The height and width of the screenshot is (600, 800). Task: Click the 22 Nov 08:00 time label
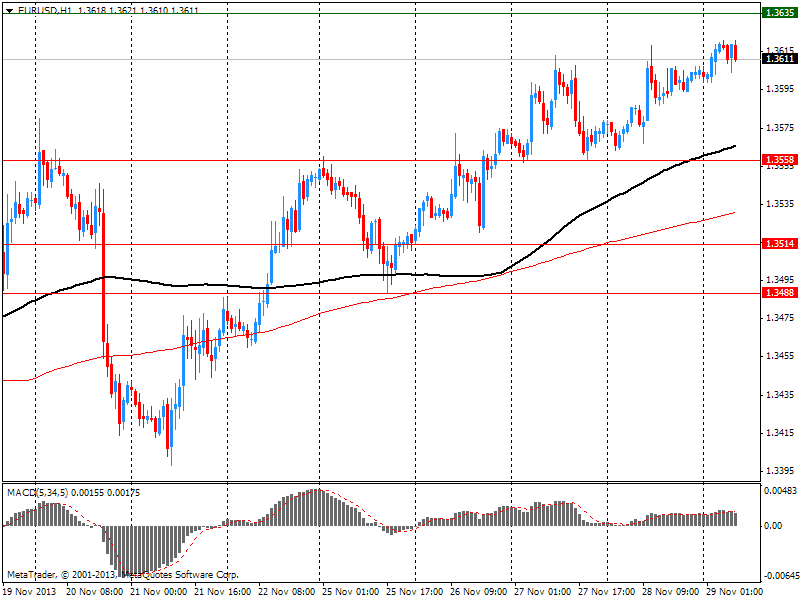pyautogui.click(x=286, y=592)
